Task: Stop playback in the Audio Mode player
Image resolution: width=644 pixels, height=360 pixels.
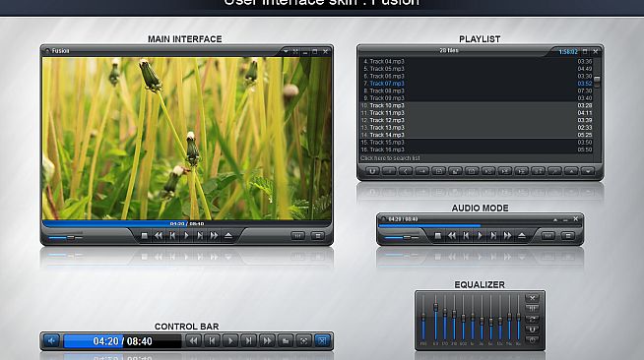Action: click(438, 236)
